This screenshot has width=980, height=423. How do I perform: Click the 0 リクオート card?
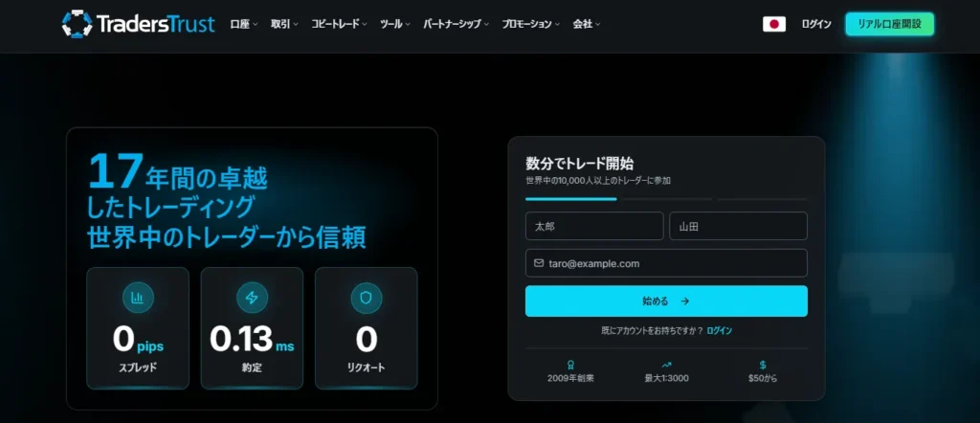point(367,328)
